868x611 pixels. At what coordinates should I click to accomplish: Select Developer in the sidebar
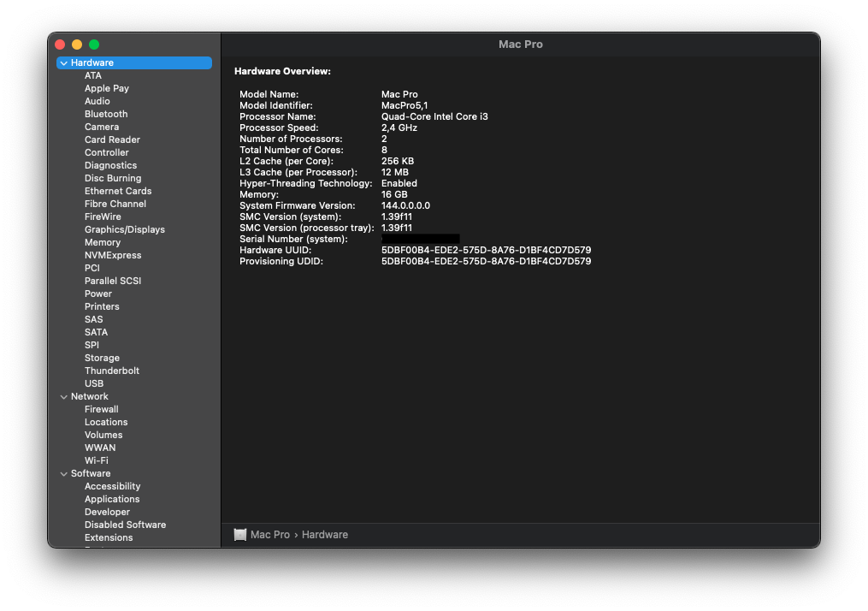[107, 512]
